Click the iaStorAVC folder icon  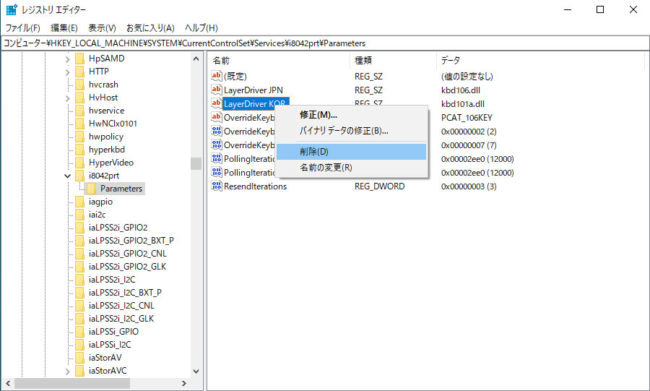click(x=80, y=371)
